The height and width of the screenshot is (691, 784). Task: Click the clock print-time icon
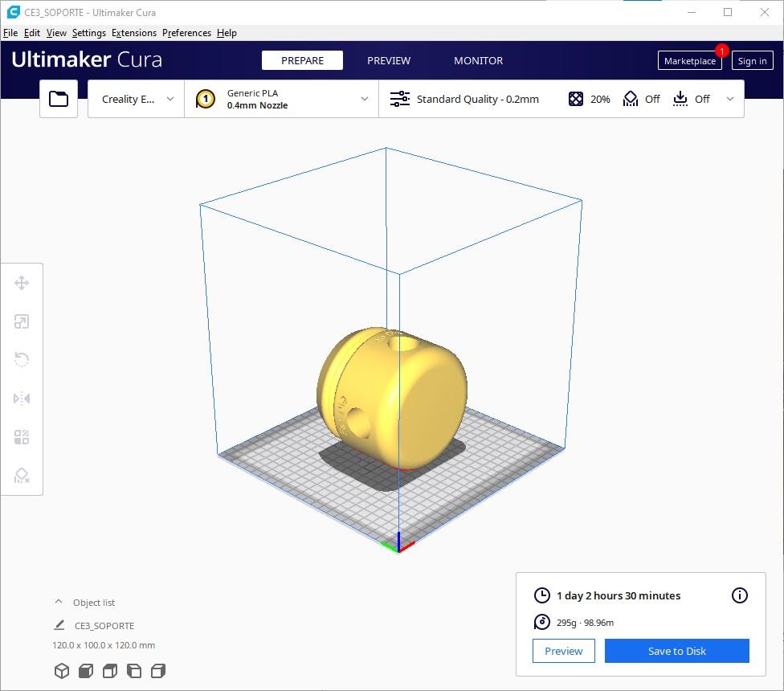[542, 595]
